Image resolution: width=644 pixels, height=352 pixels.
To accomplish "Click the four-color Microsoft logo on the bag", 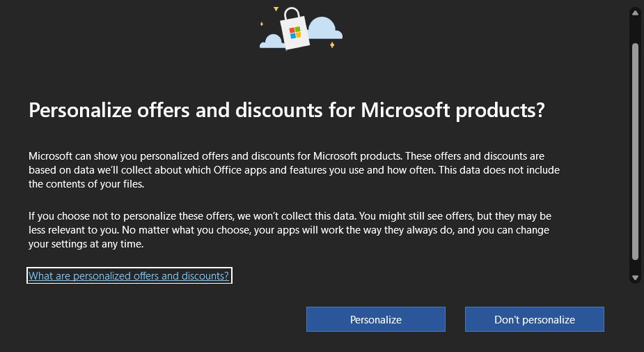I will (295, 33).
